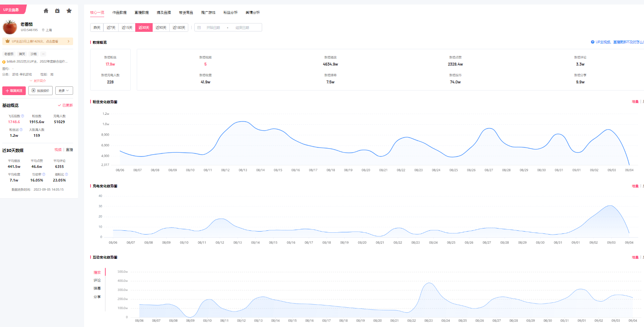Click the video TV icon beside home
The width and height of the screenshot is (644, 327).
[57, 11]
